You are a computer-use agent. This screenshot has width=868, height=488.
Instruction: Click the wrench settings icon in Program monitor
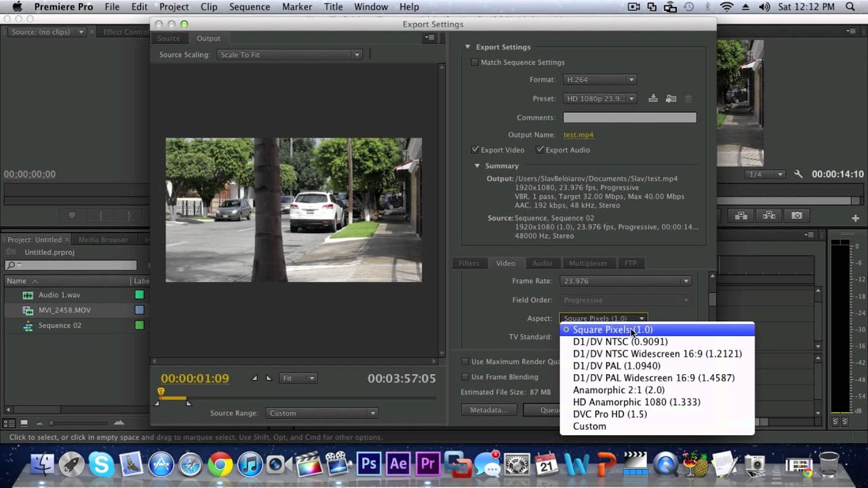pyautogui.click(x=798, y=174)
